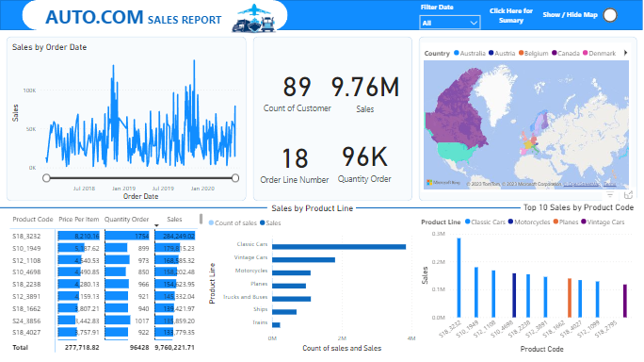Click the Ships bar in Product Line chart
644x362 pixels.
(x=284, y=312)
